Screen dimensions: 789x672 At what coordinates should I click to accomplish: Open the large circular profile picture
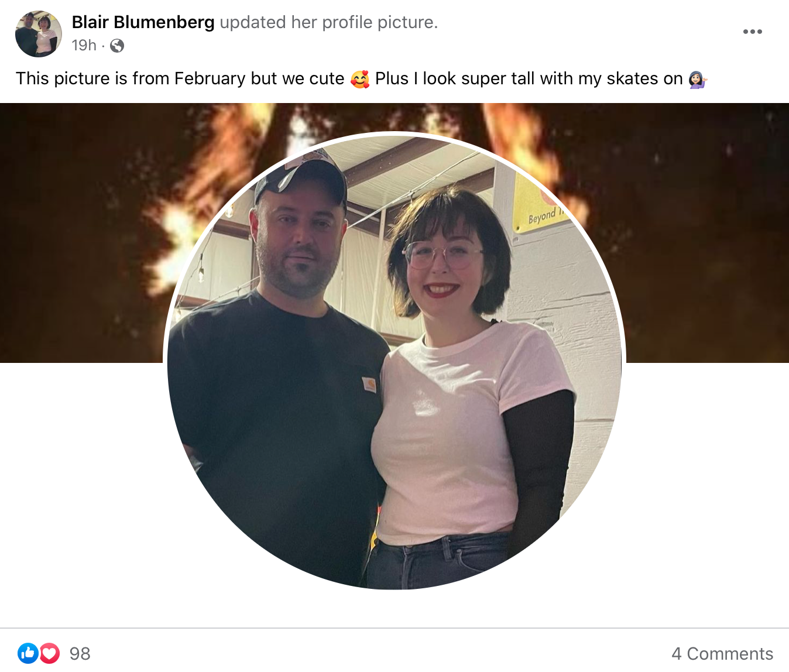(394, 361)
